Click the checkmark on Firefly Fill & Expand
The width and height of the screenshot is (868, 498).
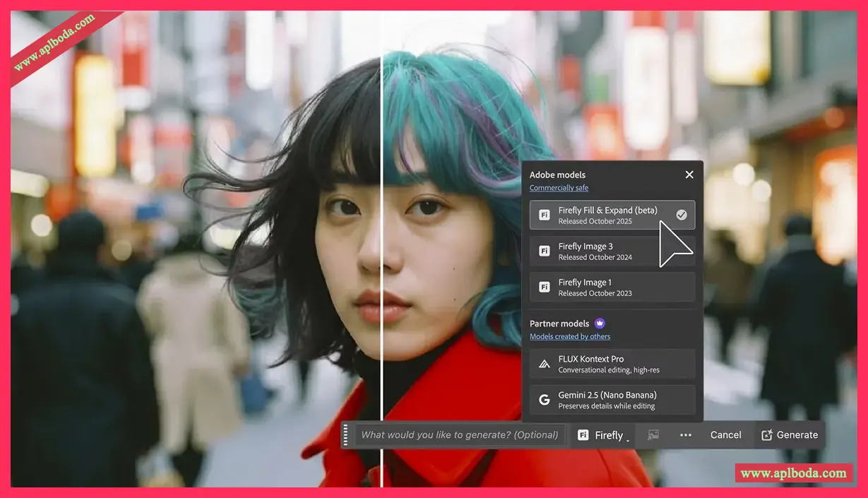(x=682, y=215)
